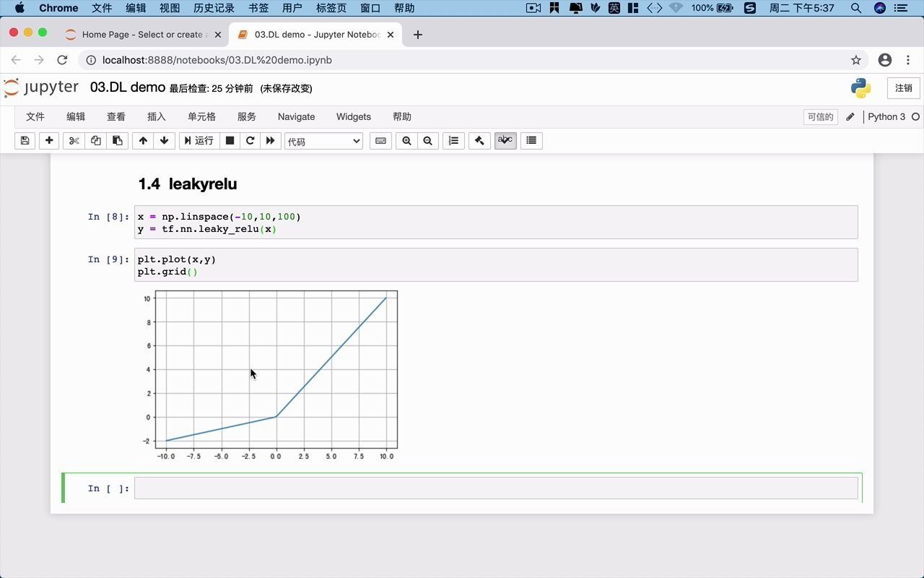The width and height of the screenshot is (924, 578).
Task: Run the current cell with 运行 button
Action: point(199,141)
